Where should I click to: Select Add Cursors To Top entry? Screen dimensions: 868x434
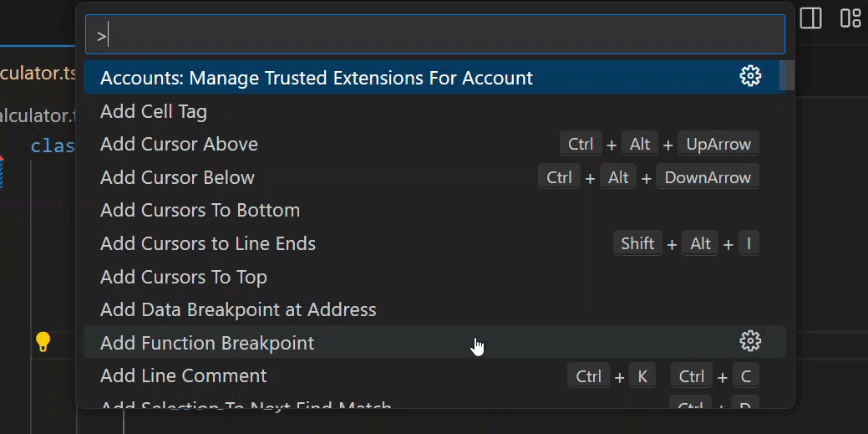(x=183, y=277)
